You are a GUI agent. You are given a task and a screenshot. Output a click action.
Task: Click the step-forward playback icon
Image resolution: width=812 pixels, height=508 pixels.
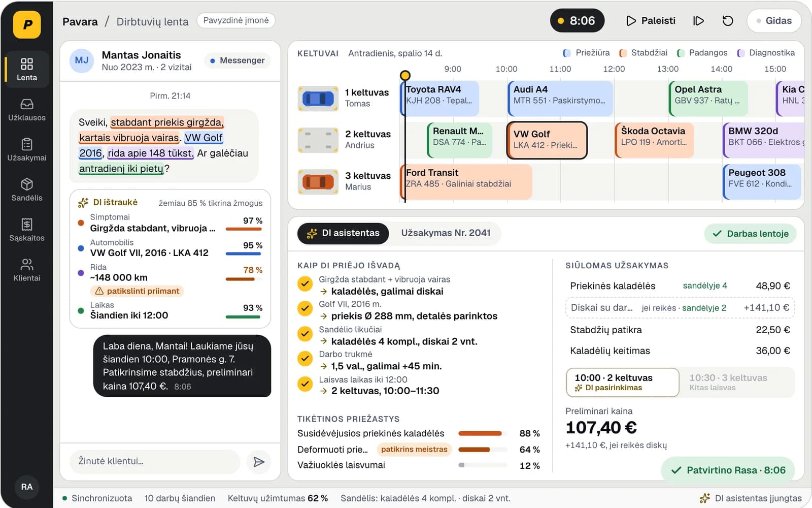pyautogui.click(x=698, y=21)
